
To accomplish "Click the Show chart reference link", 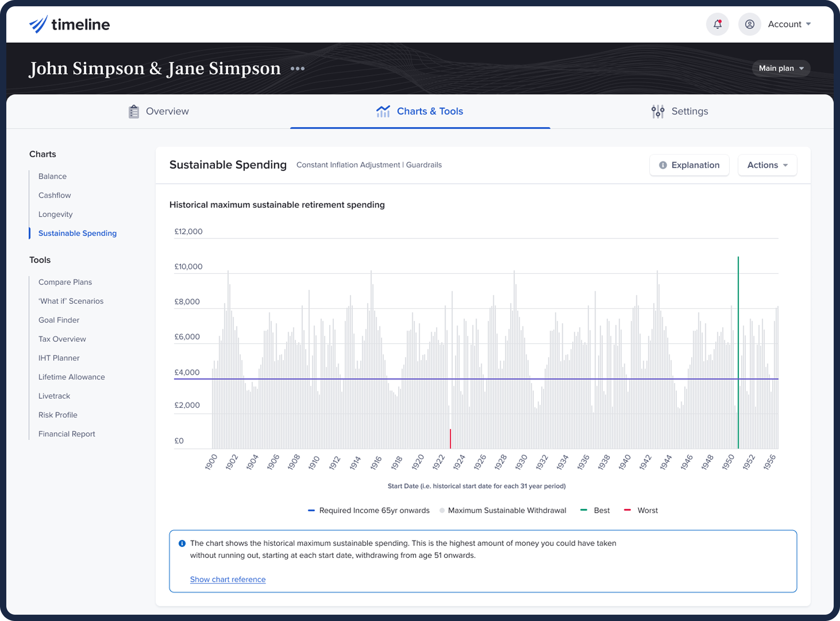I will click(227, 579).
